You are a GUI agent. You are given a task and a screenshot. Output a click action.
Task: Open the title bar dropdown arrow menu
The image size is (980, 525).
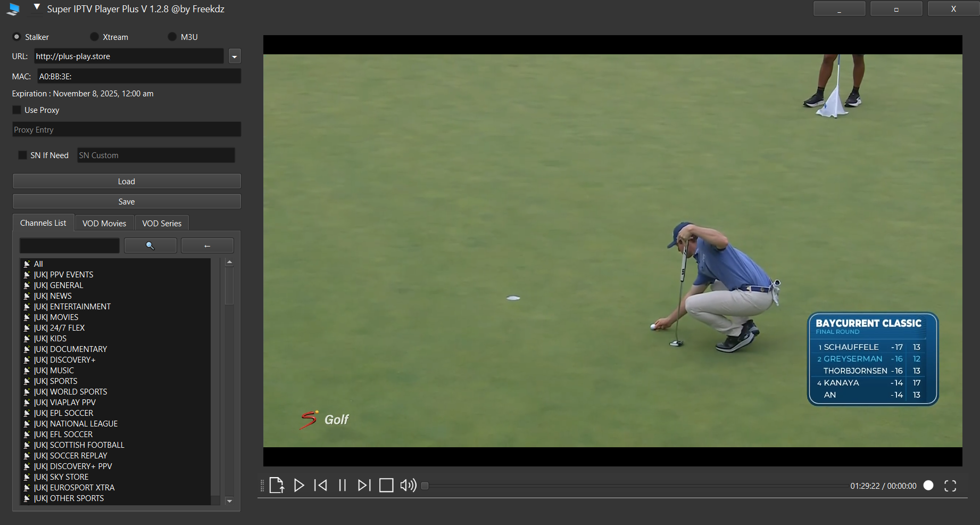(x=37, y=7)
